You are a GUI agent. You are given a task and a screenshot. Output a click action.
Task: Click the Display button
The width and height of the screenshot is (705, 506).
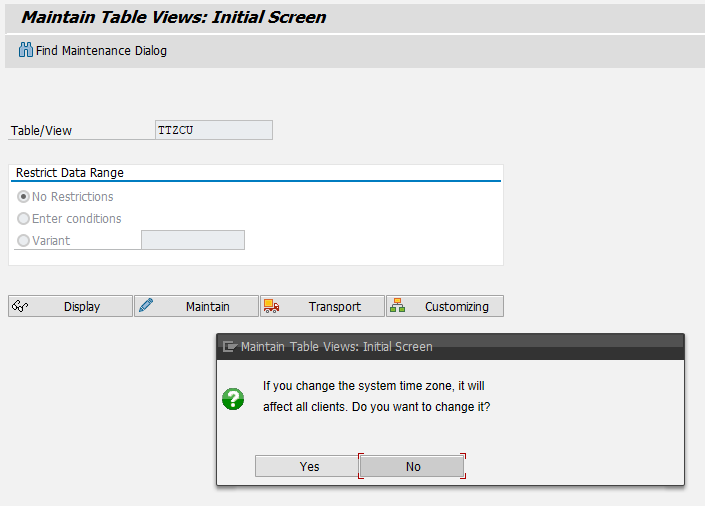coord(70,306)
